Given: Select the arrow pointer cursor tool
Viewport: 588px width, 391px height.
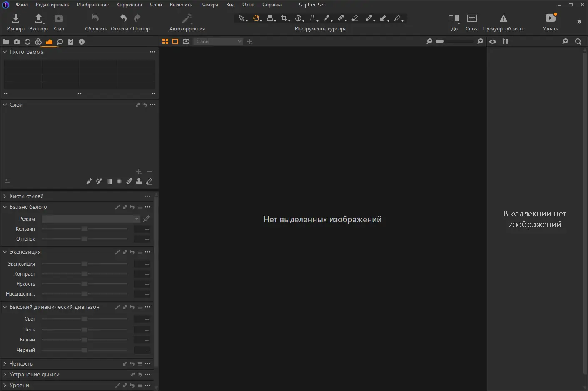Looking at the screenshot, I should pyautogui.click(x=242, y=18).
